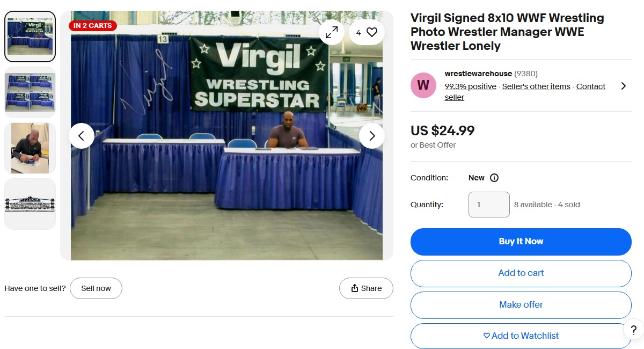Add to Watchlist
Viewport: 644px width, 349px height.
point(521,336)
